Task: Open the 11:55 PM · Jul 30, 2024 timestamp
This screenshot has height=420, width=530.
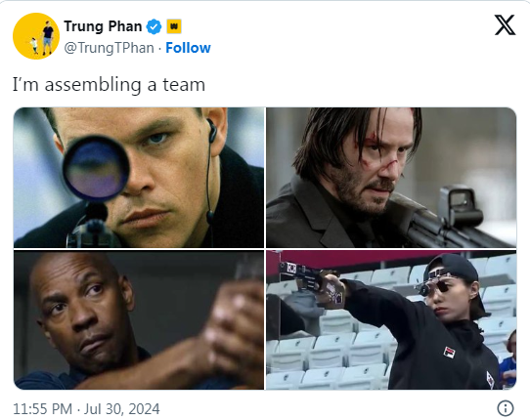Action: click(x=86, y=409)
